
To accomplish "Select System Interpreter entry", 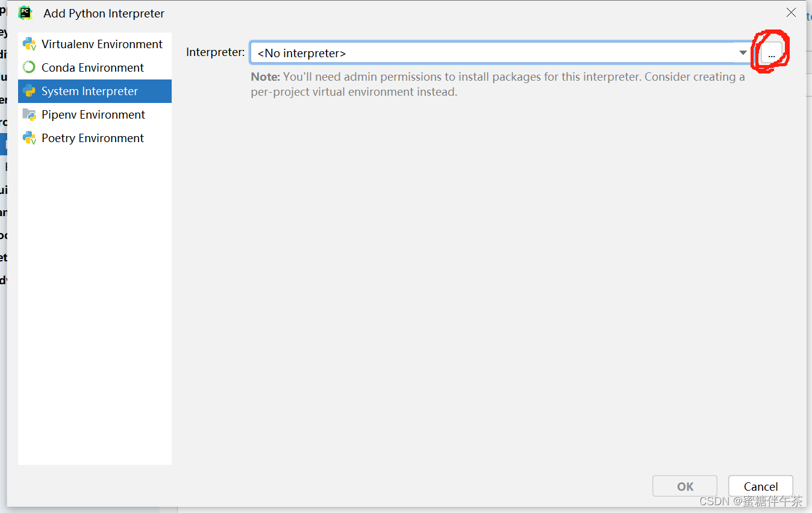I will tap(95, 91).
